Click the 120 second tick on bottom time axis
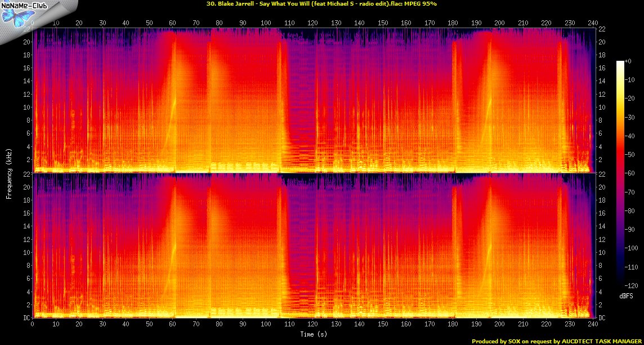Viewport: 644px width, 345px height. (x=311, y=325)
